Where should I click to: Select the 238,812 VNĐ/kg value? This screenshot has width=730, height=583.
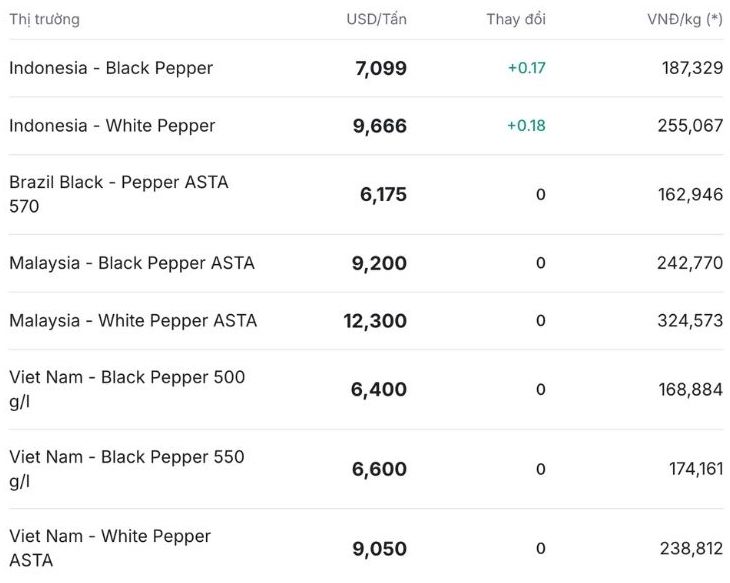(691, 548)
